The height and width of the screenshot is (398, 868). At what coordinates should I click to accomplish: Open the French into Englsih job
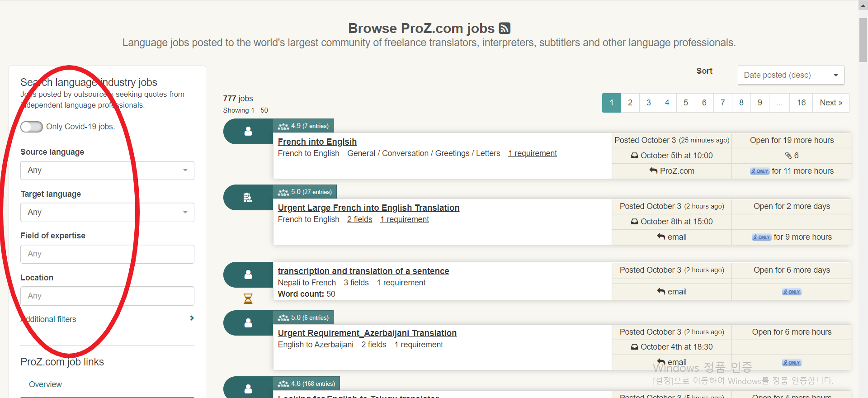(x=317, y=142)
